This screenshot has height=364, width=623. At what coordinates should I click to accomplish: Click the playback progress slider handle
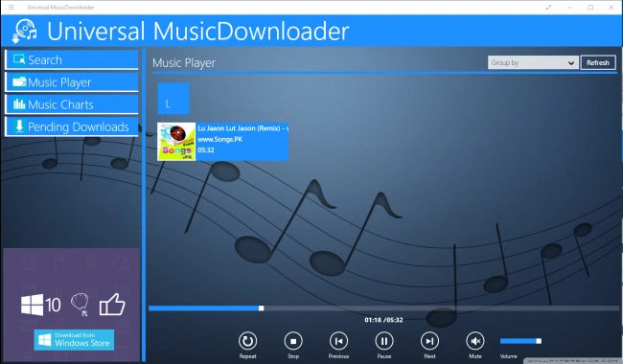[261, 308]
